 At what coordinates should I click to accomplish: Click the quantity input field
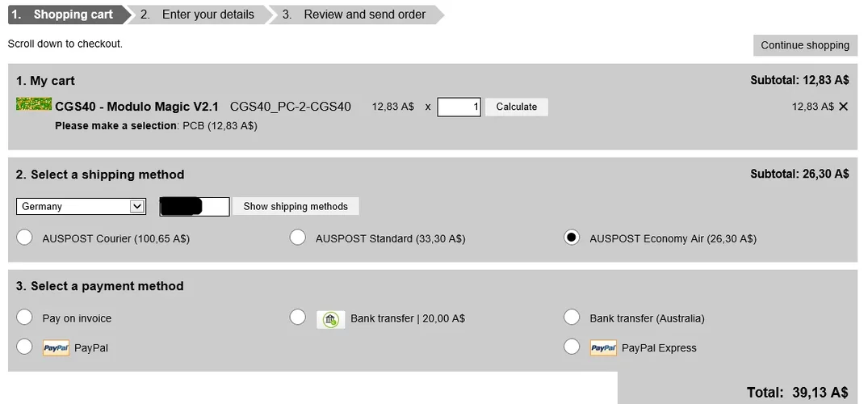tap(459, 107)
